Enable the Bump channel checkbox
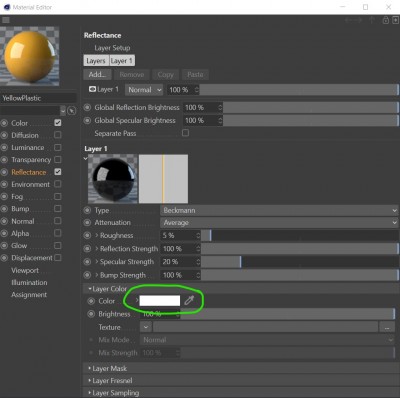Screen dimensions: 400x398 point(58,208)
